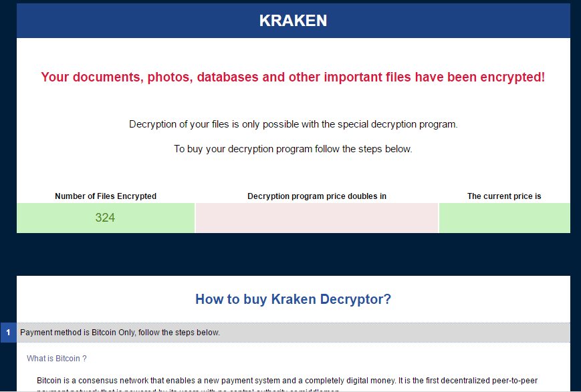Screen dimensions: 581x392
Task: Click the red encrypted files warning text
Action: pos(293,77)
